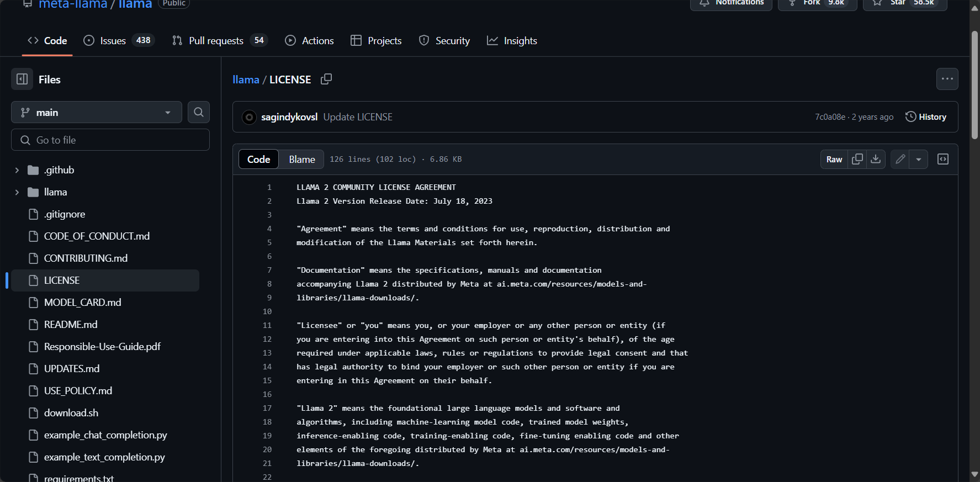The height and width of the screenshot is (482, 980).
Task: Click the Files panel heading
Action: pyautogui.click(x=50, y=80)
